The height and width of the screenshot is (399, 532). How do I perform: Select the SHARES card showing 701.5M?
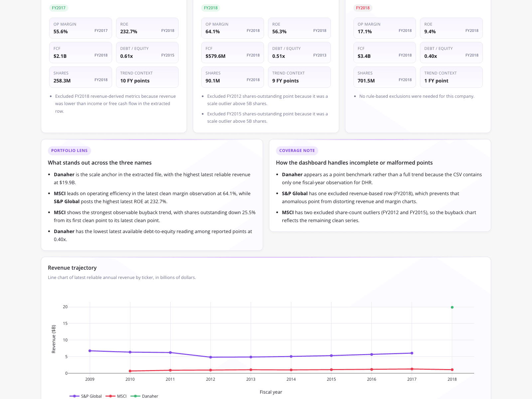(x=385, y=77)
